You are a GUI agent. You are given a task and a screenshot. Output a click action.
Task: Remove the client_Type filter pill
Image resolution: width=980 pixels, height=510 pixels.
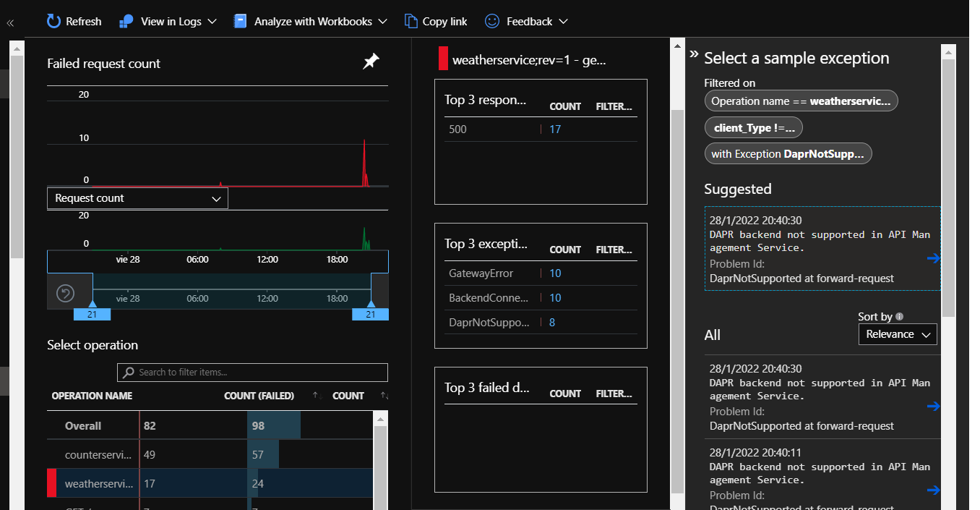pos(753,127)
